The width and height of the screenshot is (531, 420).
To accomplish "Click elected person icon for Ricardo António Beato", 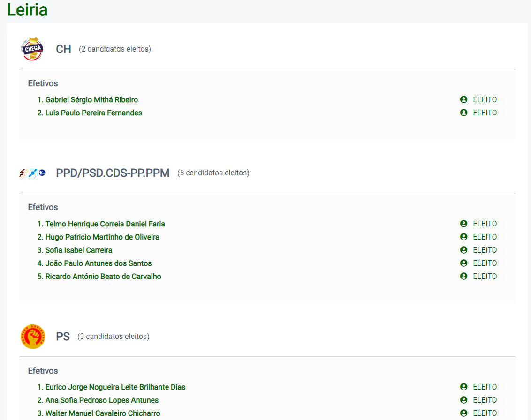I will pyautogui.click(x=463, y=277).
